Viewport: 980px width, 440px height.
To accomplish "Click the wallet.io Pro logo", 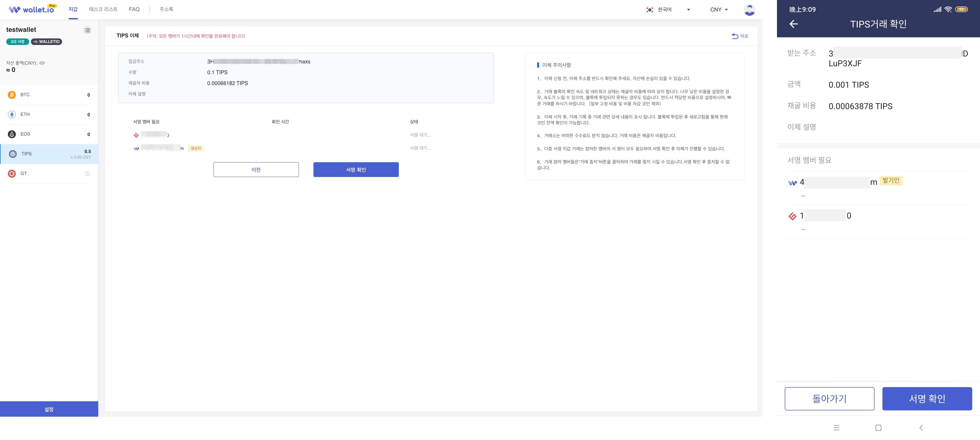I will pyautogui.click(x=32, y=9).
